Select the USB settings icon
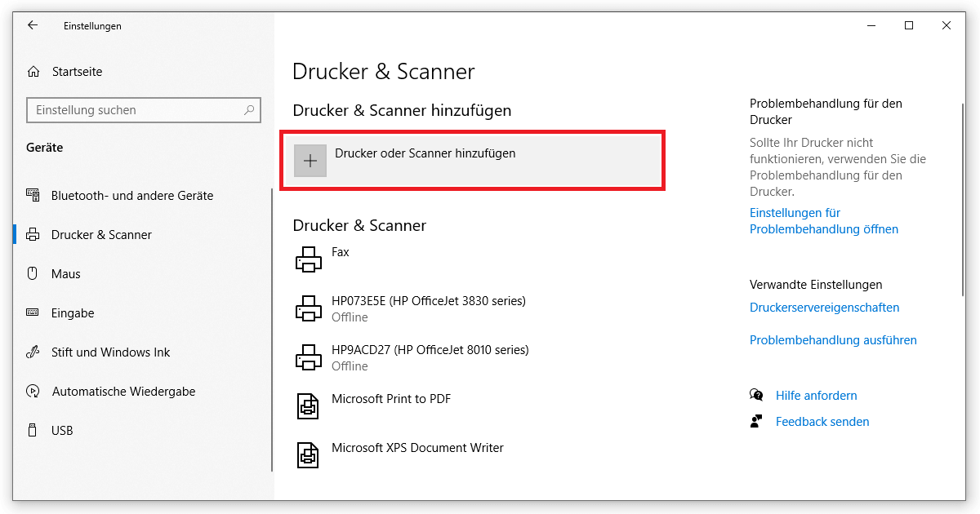 coord(33,430)
